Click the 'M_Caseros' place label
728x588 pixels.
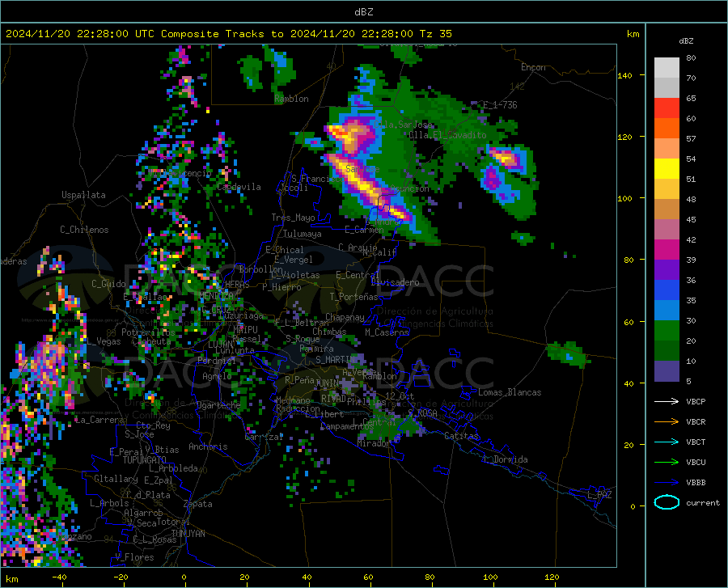(387, 332)
